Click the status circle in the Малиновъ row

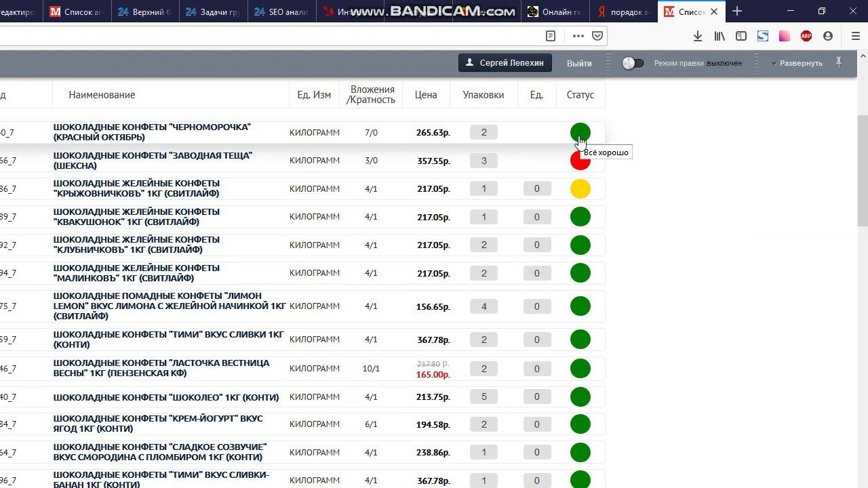pyautogui.click(x=580, y=273)
